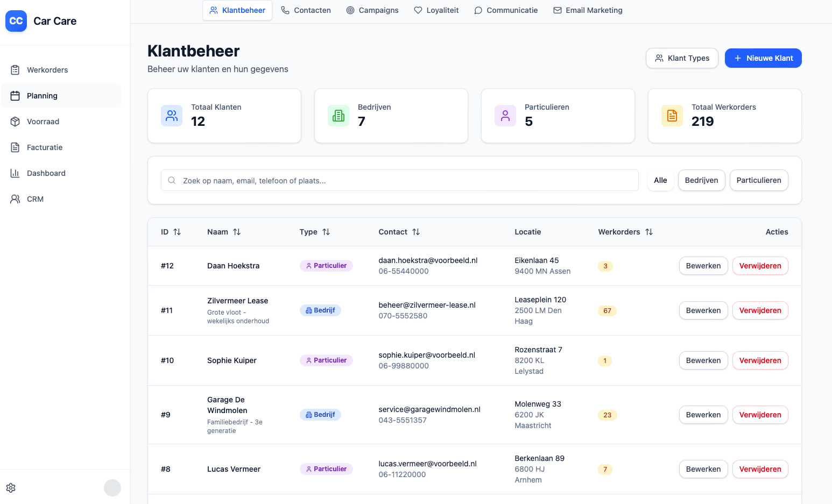Select the Alle filter option
Image resolution: width=832 pixels, height=504 pixels.
click(660, 180)
